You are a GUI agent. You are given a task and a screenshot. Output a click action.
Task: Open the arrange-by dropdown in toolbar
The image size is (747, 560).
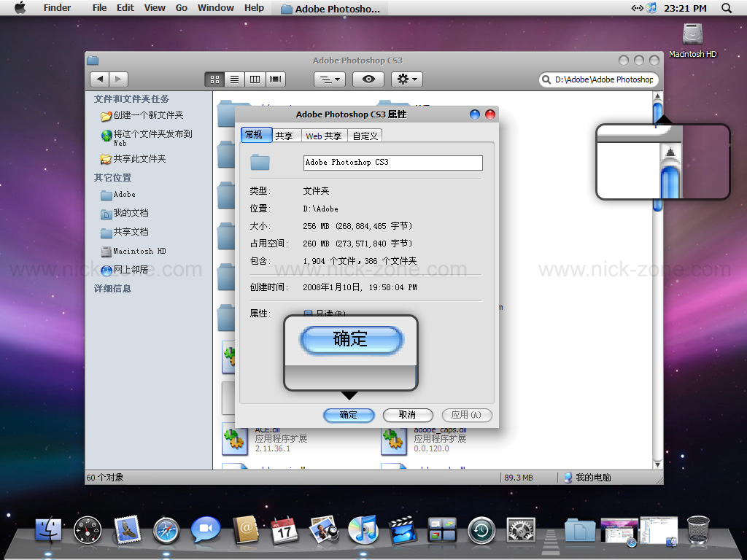330,79
